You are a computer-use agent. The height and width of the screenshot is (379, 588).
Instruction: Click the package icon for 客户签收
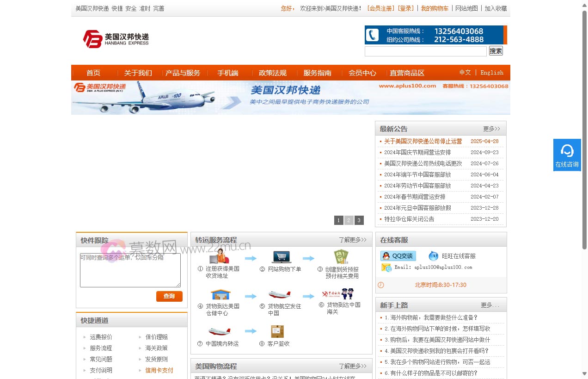(277, 332)
